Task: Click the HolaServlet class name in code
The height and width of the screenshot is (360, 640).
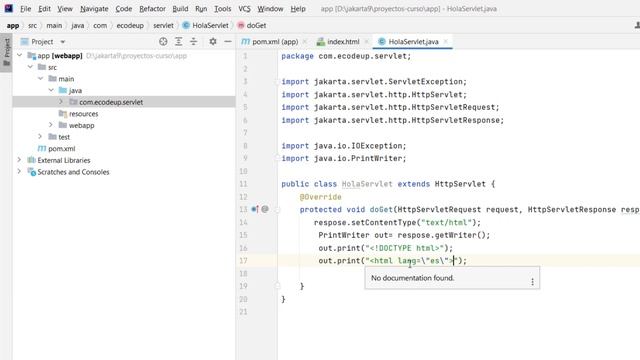Action: [x=367, y=184]
